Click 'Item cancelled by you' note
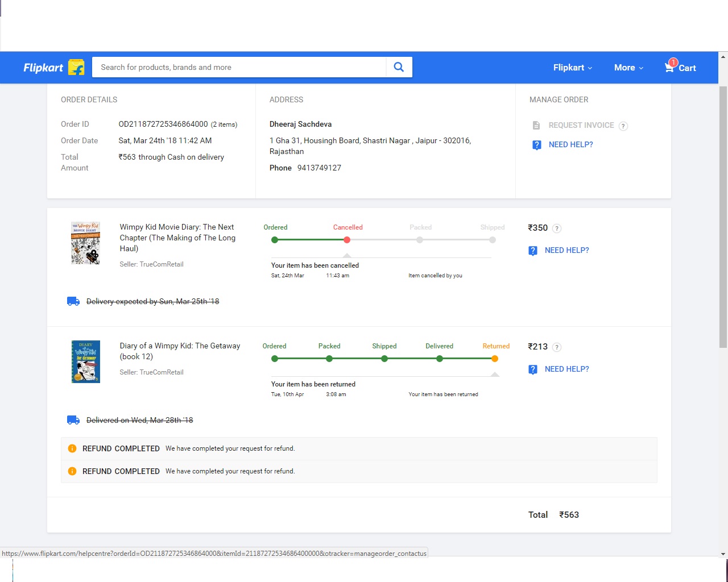728x582 pixels. pos(435,276)
